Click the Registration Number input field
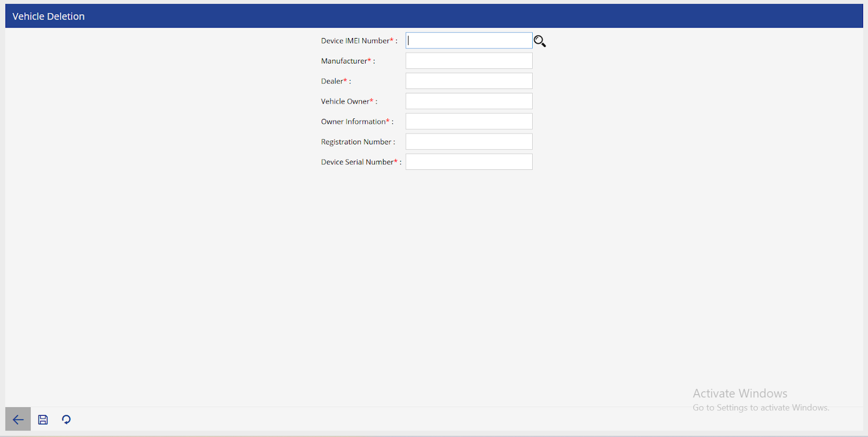This screenshot has height=437, width=868. click(469, 142)
